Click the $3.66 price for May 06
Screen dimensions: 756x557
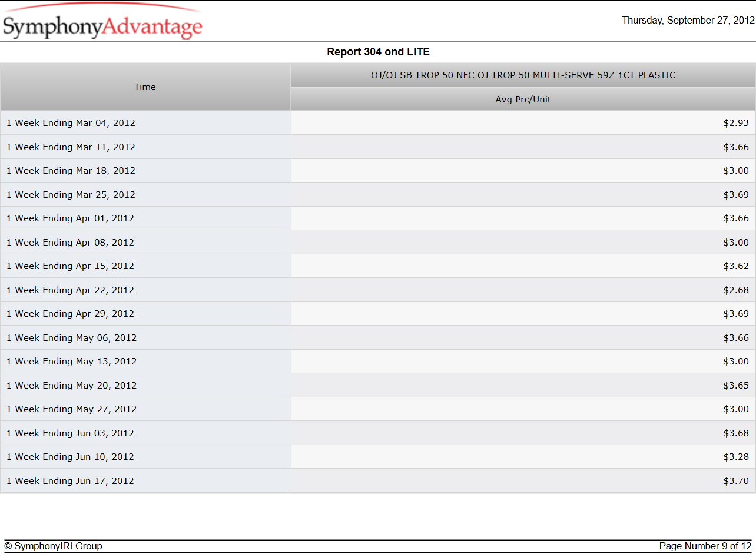[x=736, y=338]
